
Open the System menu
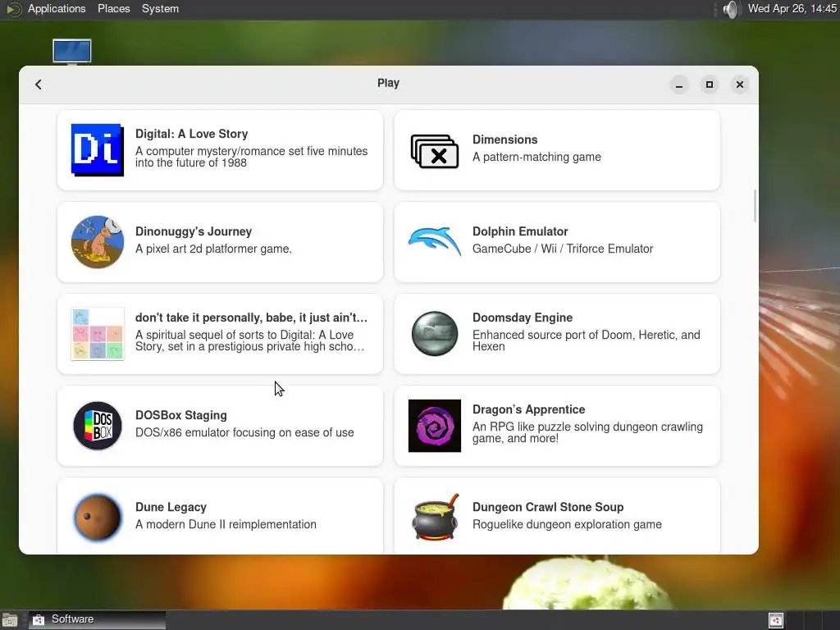(x=160, y=9)
